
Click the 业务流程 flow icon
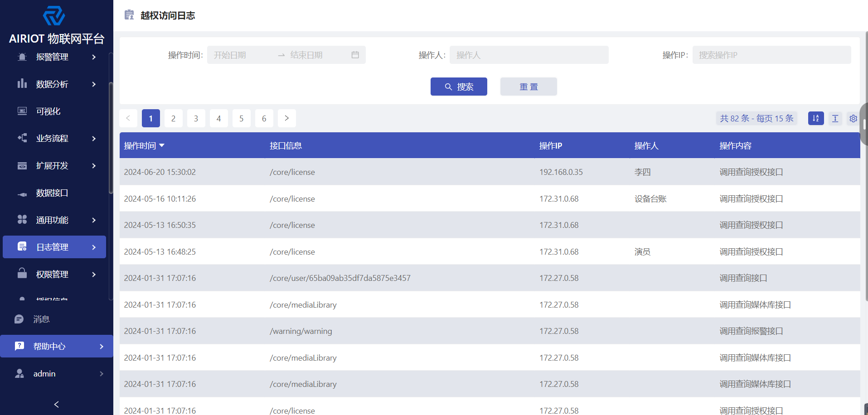pos(22,138)
